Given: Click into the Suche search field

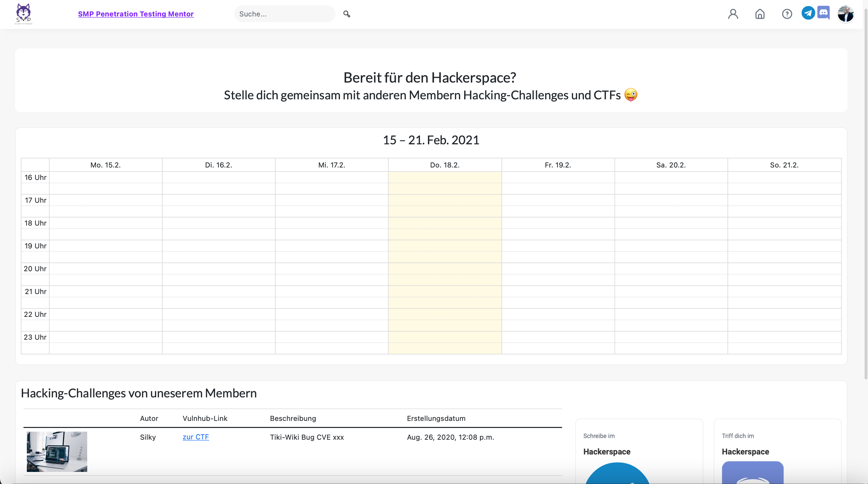Looking at the screenshot, I should point(284,14).
